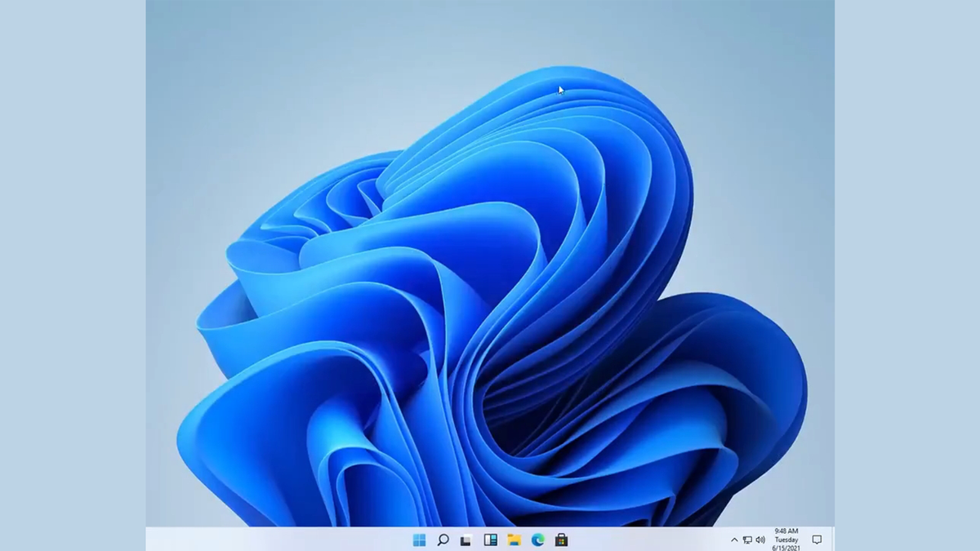
Task: Launch File Explorer from the taskbar
Action: pos(514,539)
